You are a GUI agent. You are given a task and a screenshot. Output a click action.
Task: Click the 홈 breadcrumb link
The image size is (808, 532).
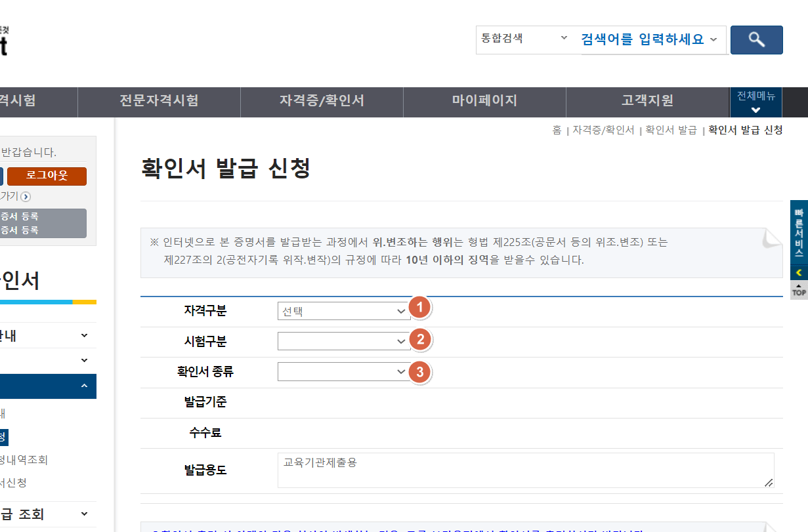point(557,130)
